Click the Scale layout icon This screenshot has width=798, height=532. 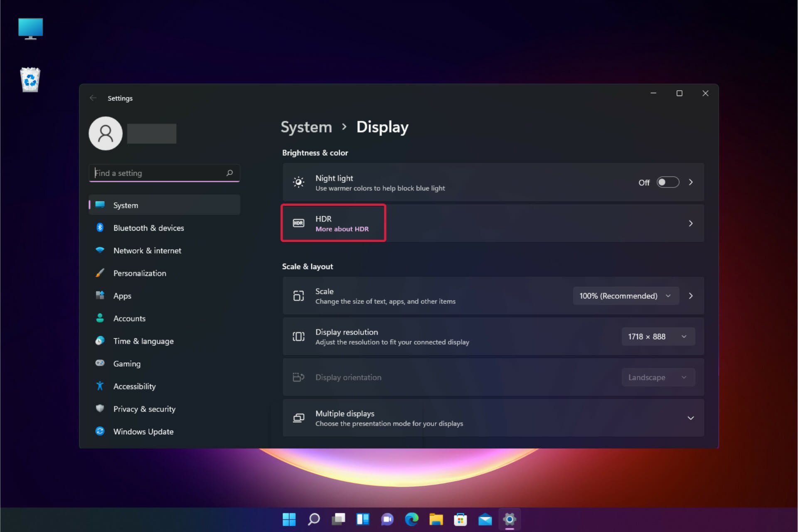[x=298, y=296]
